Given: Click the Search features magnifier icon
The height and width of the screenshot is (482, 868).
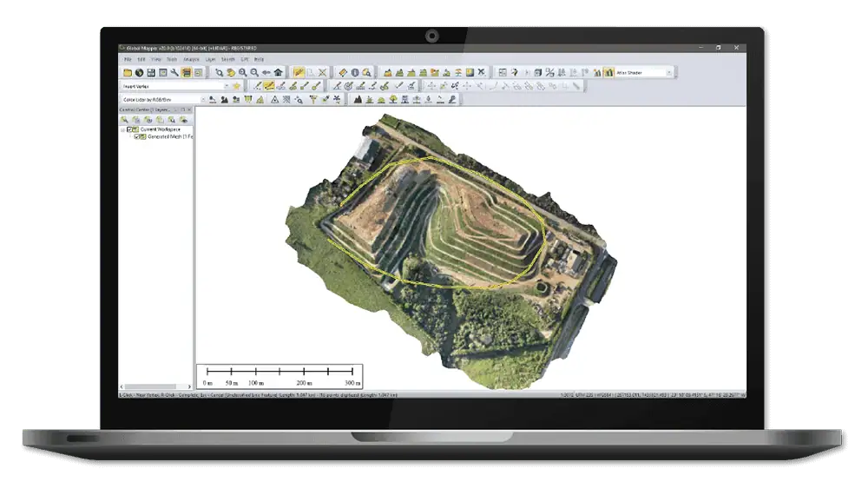Looking at the screenshot, I should click(x=366, y=73).
